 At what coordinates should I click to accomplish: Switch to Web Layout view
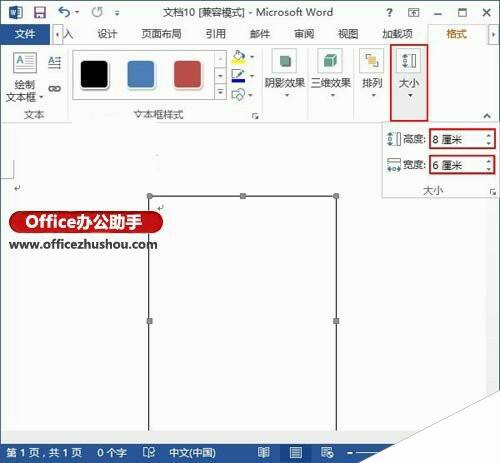pyautogui.click(x=327, y=452)
